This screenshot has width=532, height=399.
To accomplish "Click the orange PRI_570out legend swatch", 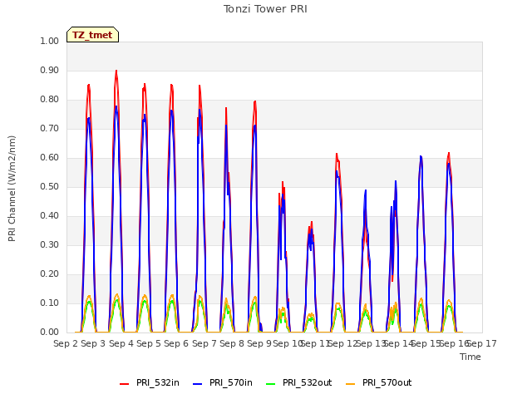I will point(351,383).
